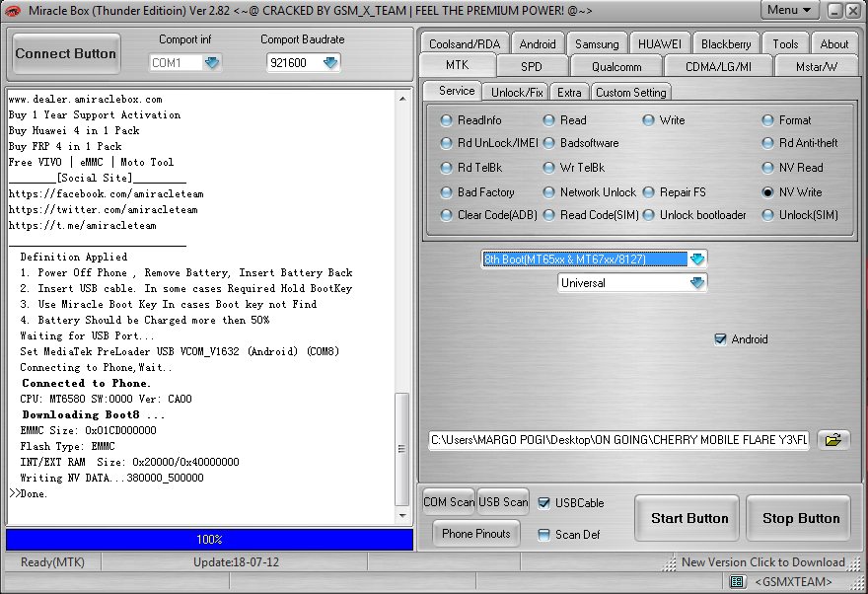Click the firmware file path input field
The image size is (868, 594).
[x=618, y=440]
